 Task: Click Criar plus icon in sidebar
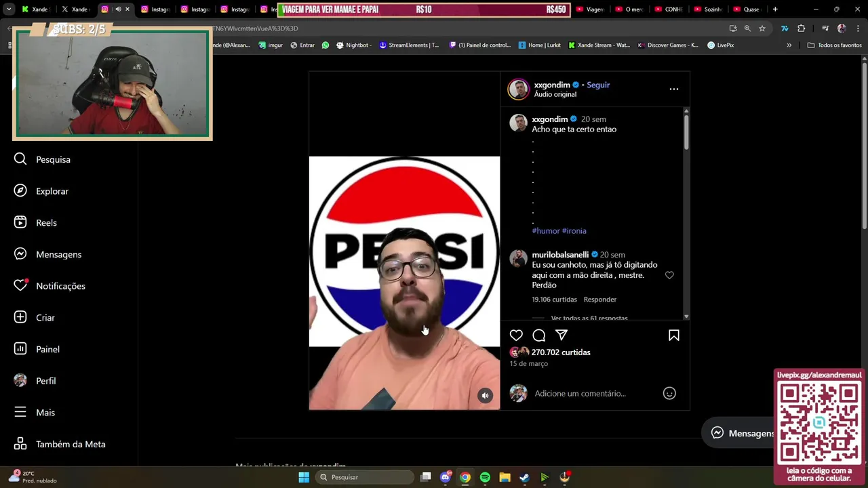(x=20, y=317)
